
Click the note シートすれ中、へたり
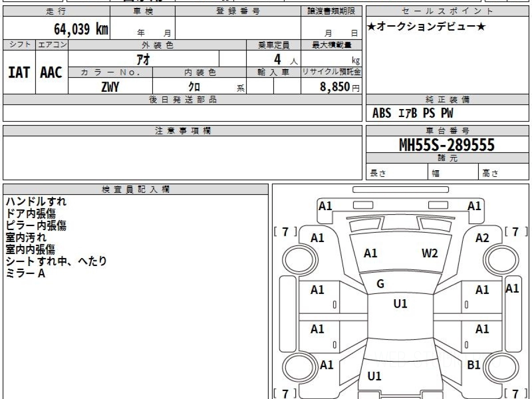pos(56,261)
